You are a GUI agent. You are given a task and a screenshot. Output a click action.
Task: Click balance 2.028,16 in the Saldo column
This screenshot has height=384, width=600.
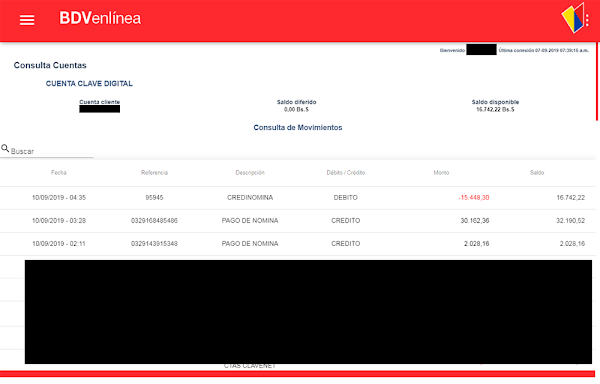pyautogui.click(x=572, y=244)
